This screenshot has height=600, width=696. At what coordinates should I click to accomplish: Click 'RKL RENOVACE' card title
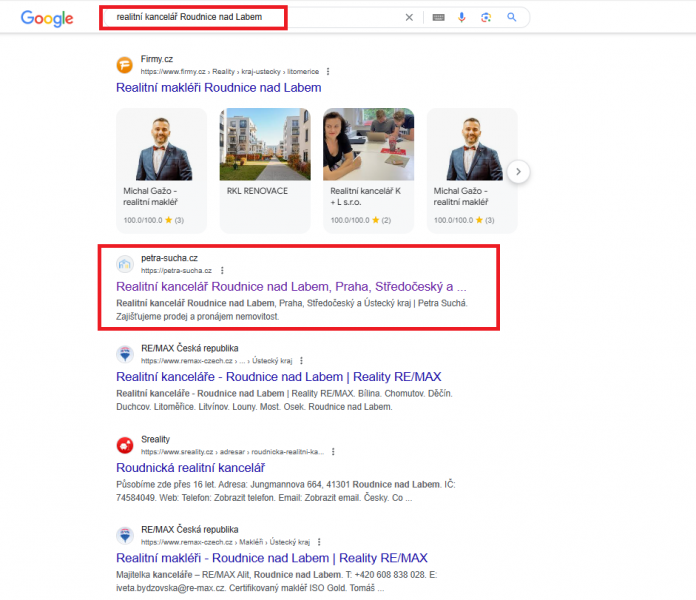point(257,191)
